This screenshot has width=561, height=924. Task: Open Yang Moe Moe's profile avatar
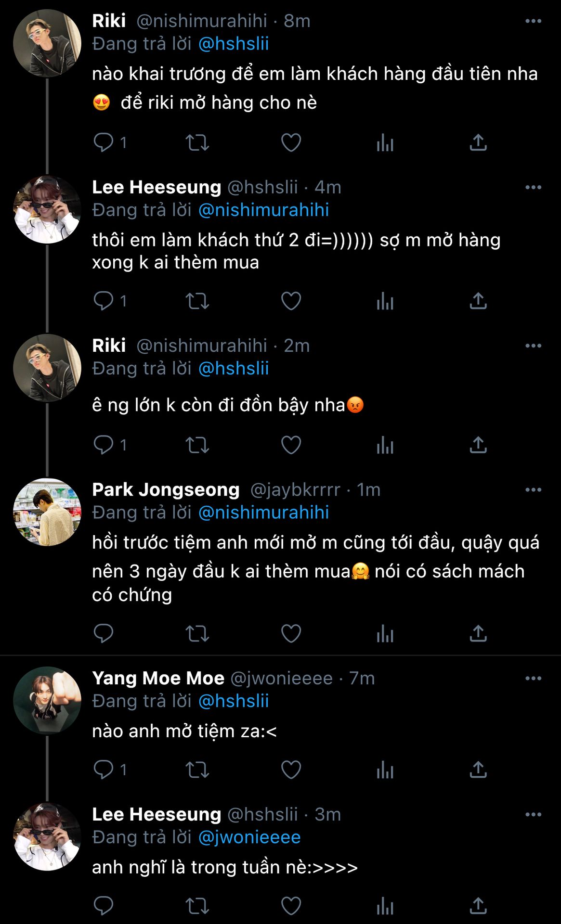click(47, 700)
